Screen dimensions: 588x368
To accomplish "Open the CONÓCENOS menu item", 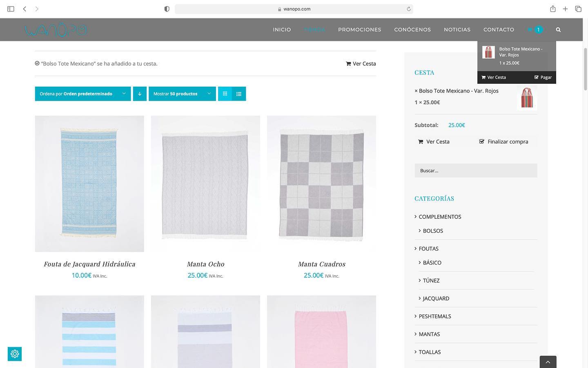I will pyautogui.click(x=412, y=29).
